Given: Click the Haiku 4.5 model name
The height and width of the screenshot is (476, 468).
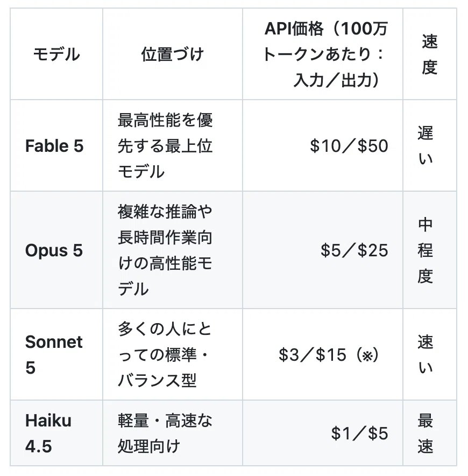Looking at the screenshot, I should coord(48,433).
